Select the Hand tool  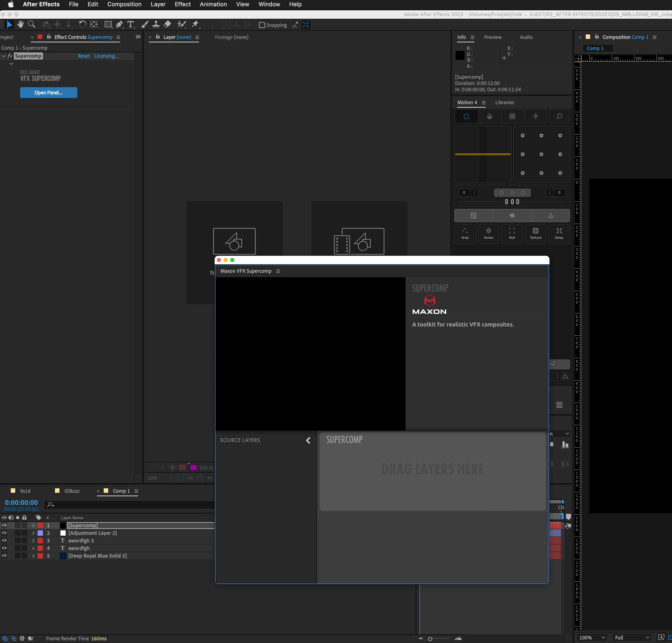pos(21,24)
